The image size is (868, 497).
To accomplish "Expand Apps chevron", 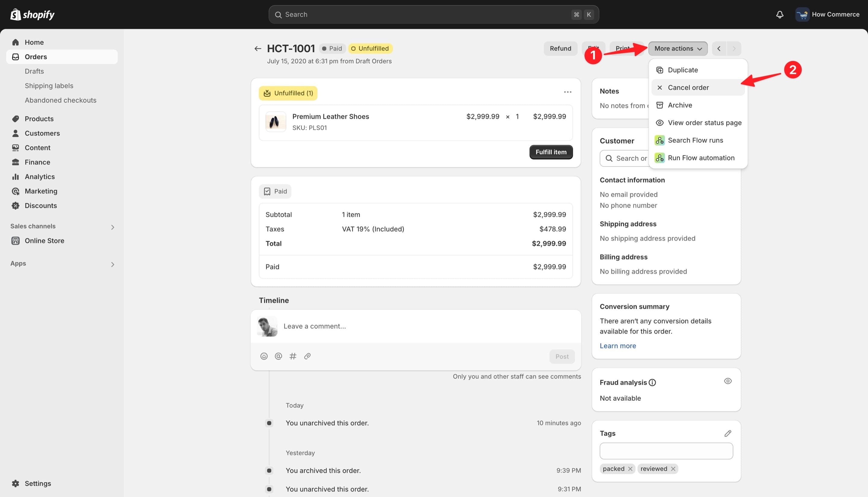I will (113, 264).
